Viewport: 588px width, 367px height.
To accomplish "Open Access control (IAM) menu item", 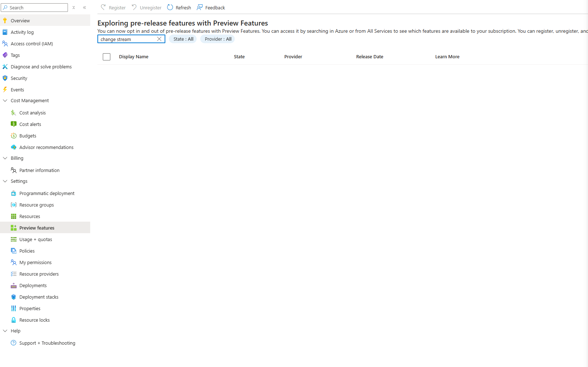I will [x=45, y=44].
